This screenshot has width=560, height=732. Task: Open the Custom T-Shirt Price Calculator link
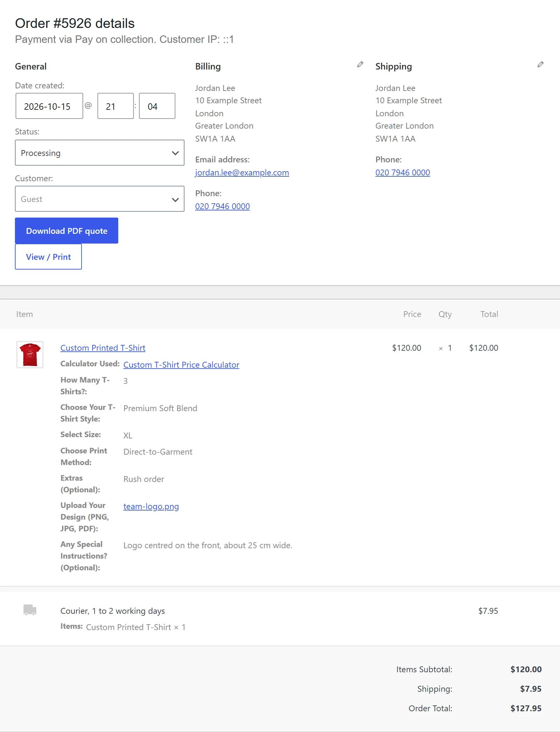point(181,365)
